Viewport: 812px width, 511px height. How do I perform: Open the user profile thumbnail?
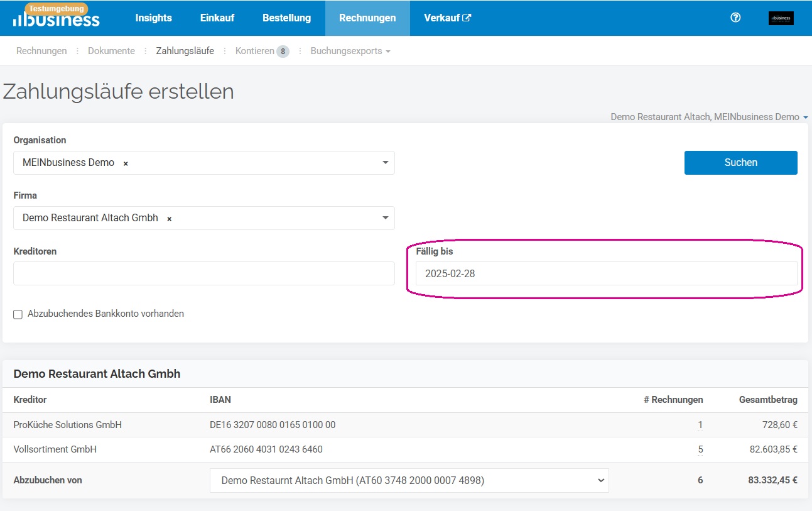point(781,18)
